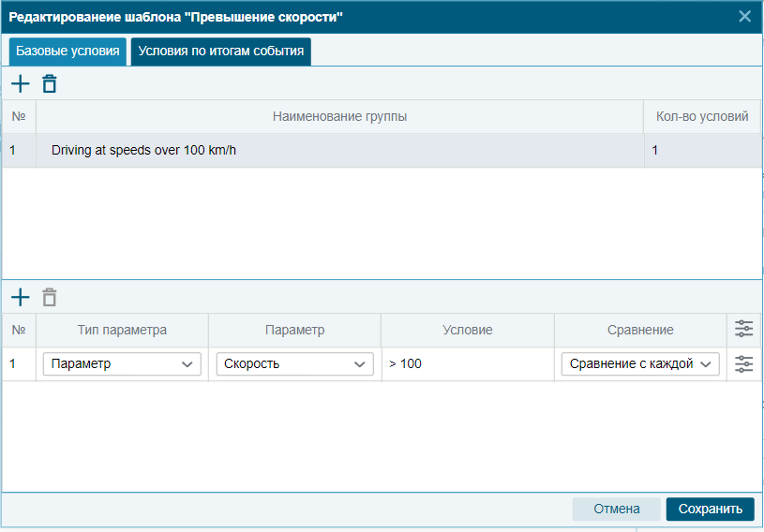This screenshot has height=532, width=764.
Task: Open the settings icon for condition row 1
Action: pyautogui.click(x=743, y=364)
